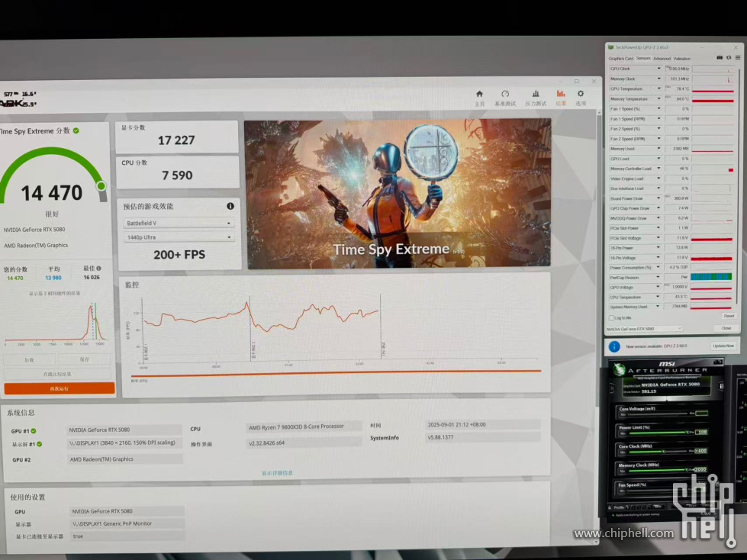Click the 3DMark results vertical scrollbar

point(599,327)
